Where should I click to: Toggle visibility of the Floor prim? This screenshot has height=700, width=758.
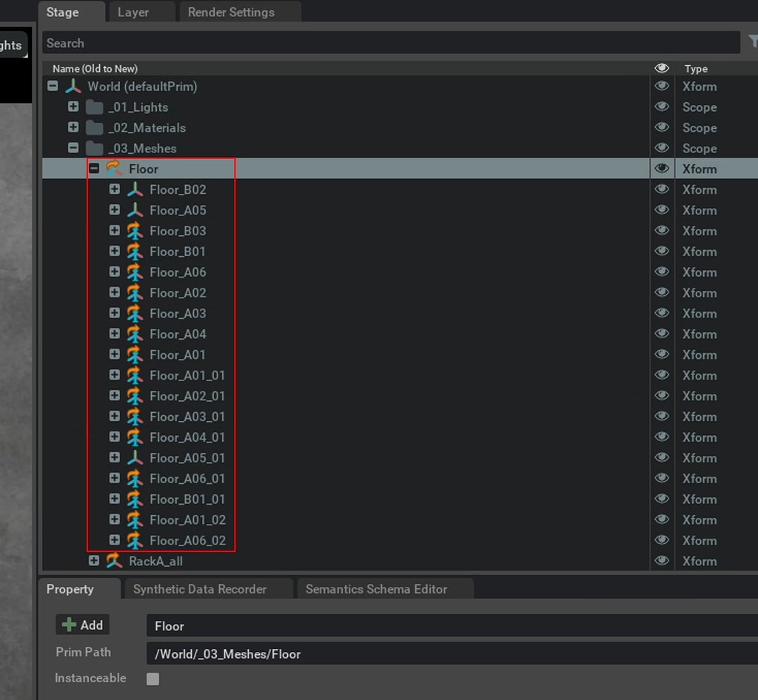click(661, 169)
